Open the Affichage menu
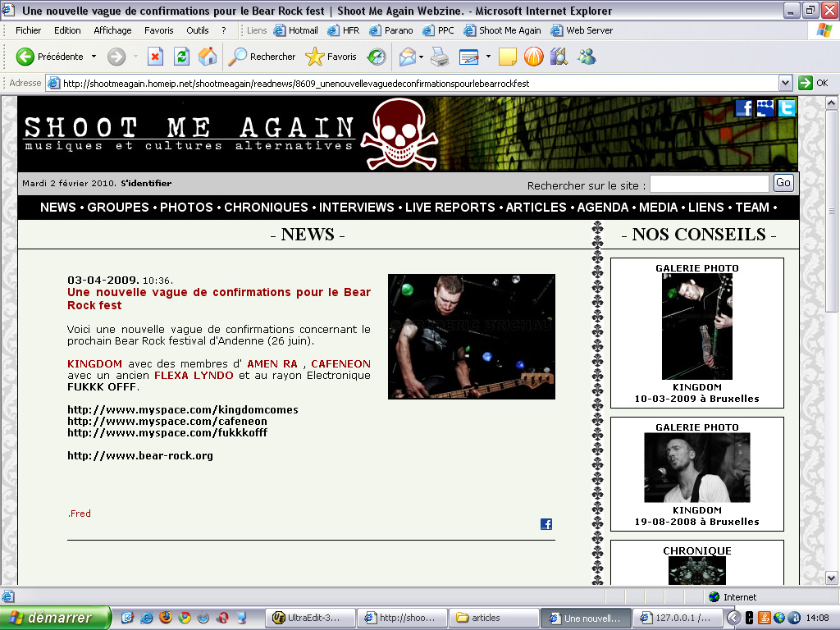 click(x=112, y=30)
